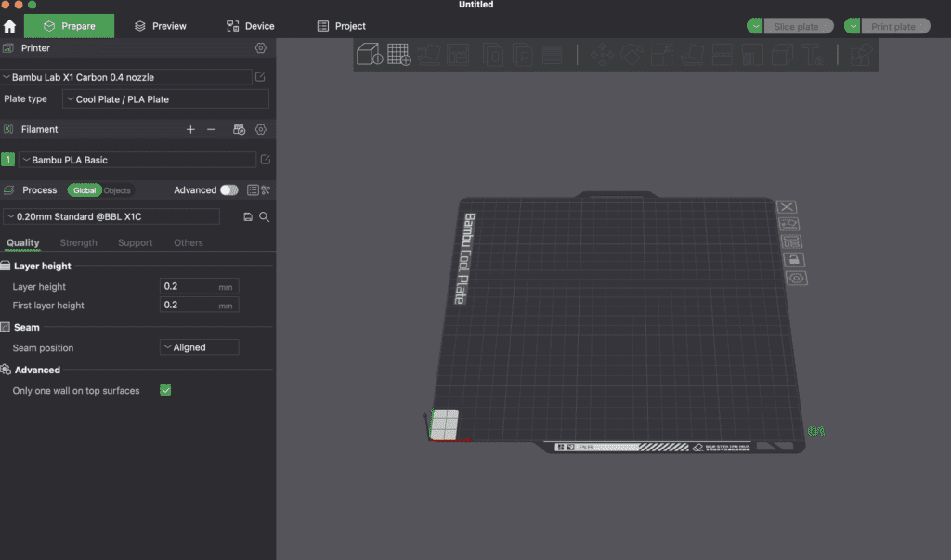Click the AMS filament sync icon
The height and width of the screenshot is (560, 951).
click(x=239, y=129)
